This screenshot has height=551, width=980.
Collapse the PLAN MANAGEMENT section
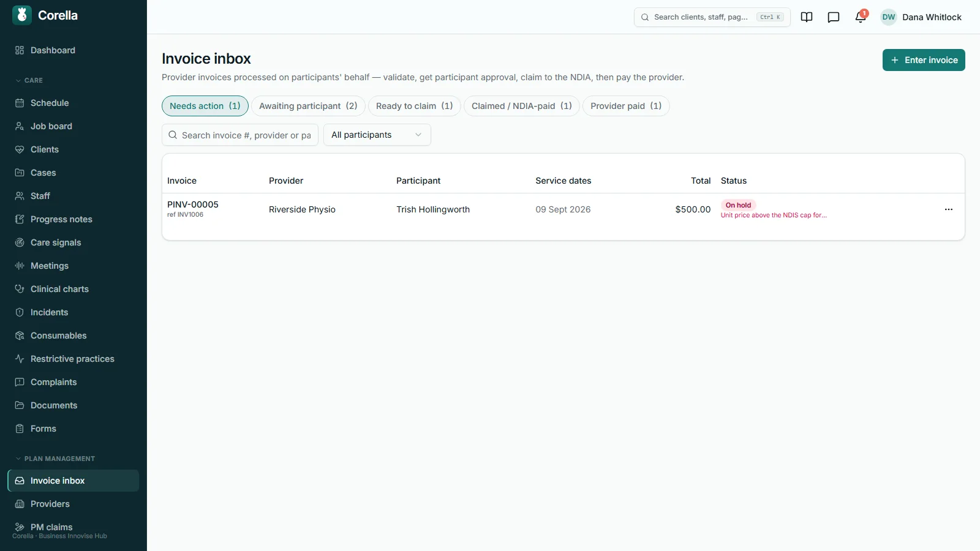(x=55, y=459)
